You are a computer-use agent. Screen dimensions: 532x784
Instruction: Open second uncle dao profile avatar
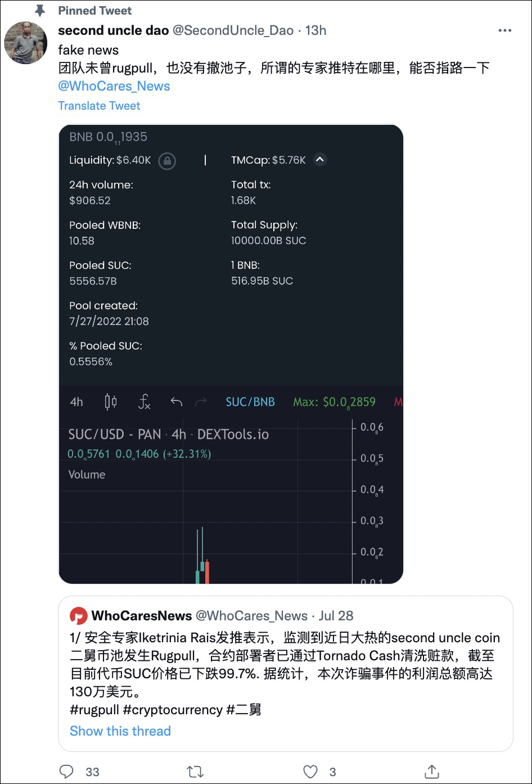(25, 43)
